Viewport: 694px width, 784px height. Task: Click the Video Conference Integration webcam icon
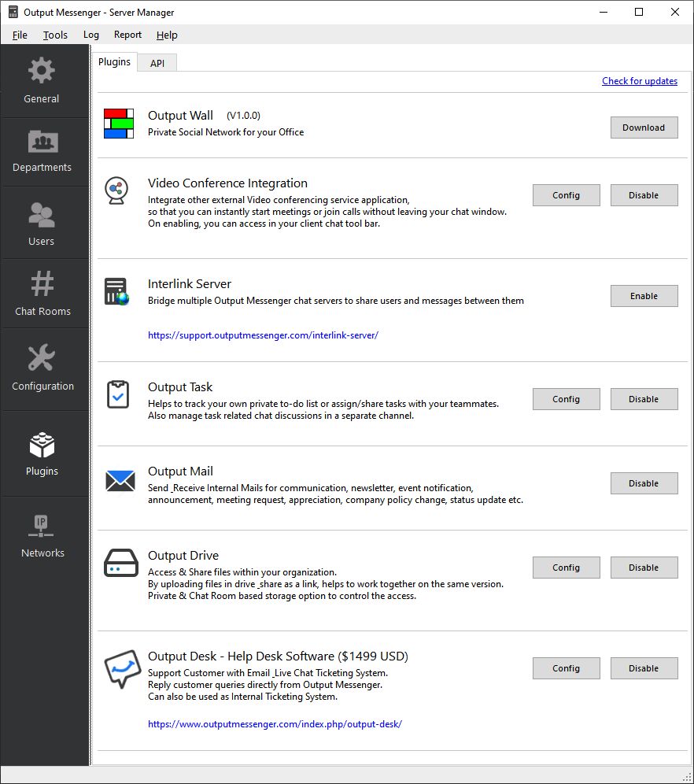116,190
